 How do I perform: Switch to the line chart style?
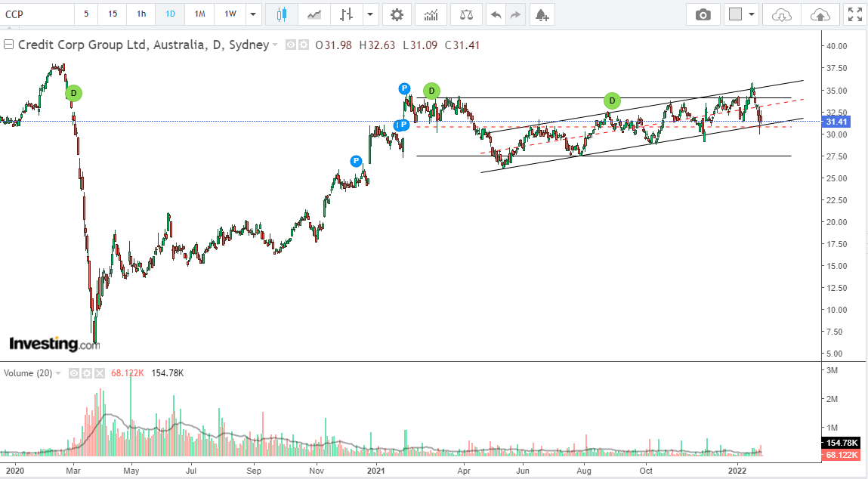314,14
